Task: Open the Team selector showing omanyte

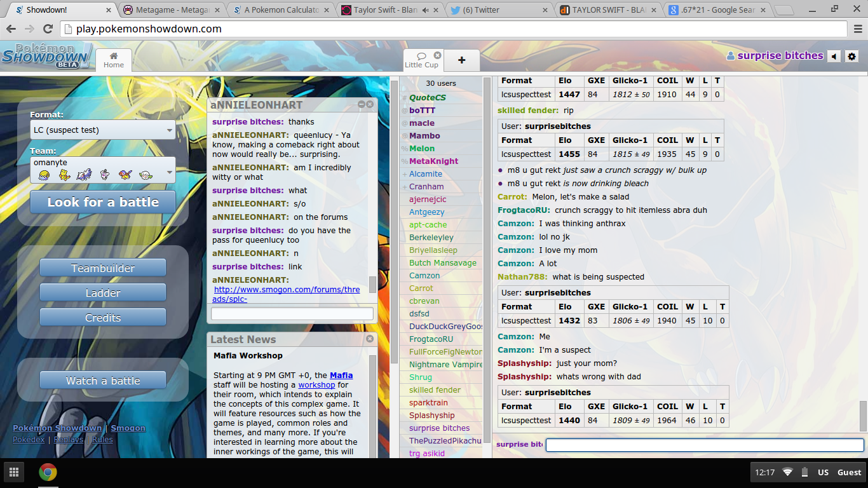Action: (x=103, y=170)
